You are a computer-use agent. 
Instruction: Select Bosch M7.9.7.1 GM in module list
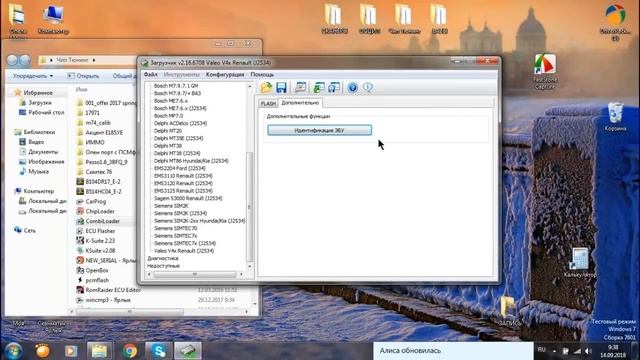point(176,86)
